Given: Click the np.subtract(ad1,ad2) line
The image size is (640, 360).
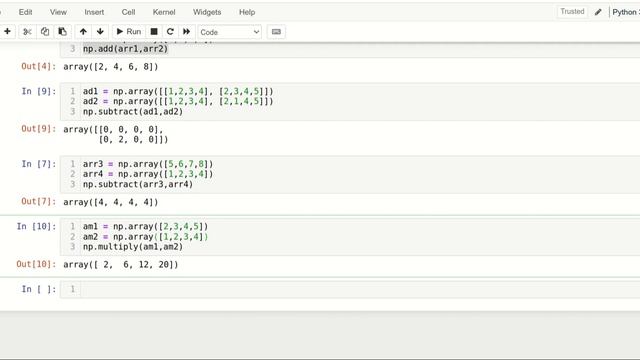Looking at the screenshot, I should pyautogui.click(x=133, y=111).
